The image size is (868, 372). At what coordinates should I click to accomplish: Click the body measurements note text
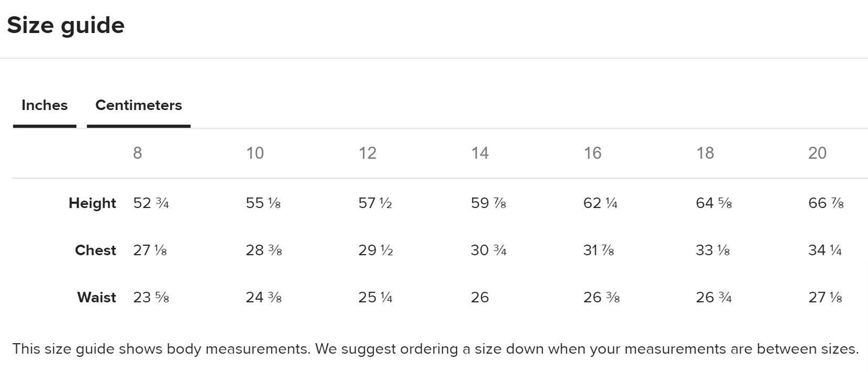[x=435, y=349]
